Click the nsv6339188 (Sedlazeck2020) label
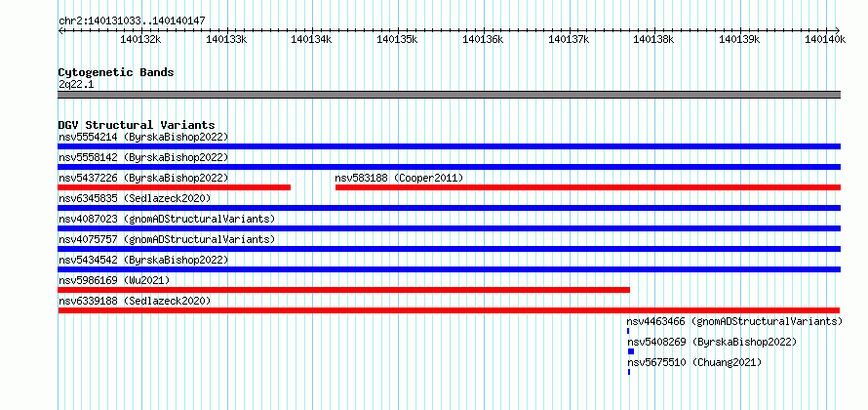This screenshot has width=868, height=410. (135, 301)
